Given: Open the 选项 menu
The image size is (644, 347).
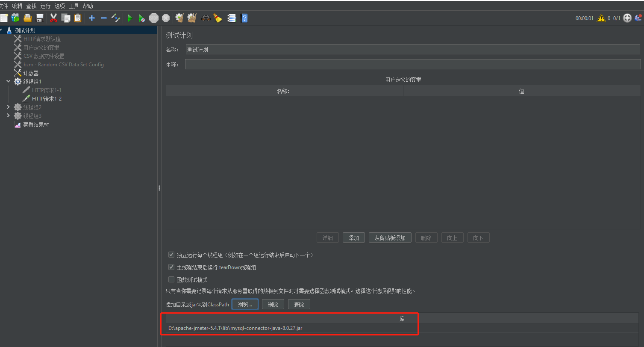Looking at the screenshot, I should (59, 6).
